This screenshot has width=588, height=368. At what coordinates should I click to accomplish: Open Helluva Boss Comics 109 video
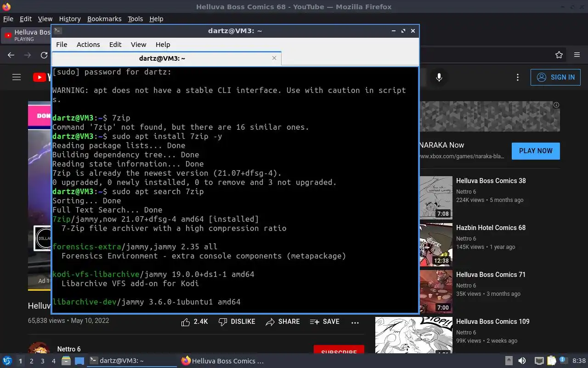pos(492,322)
